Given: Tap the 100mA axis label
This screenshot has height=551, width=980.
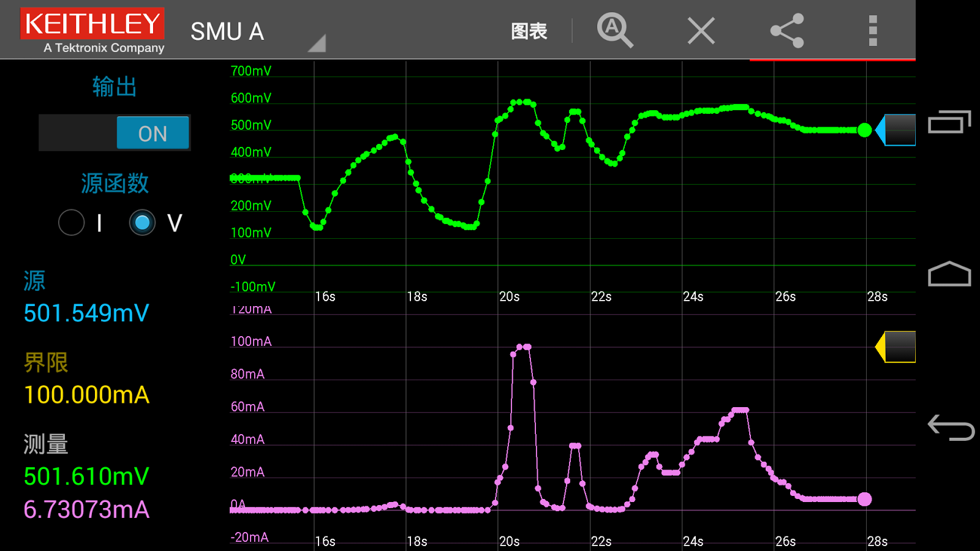Looking at the screenshot, I should coord(251,342).
